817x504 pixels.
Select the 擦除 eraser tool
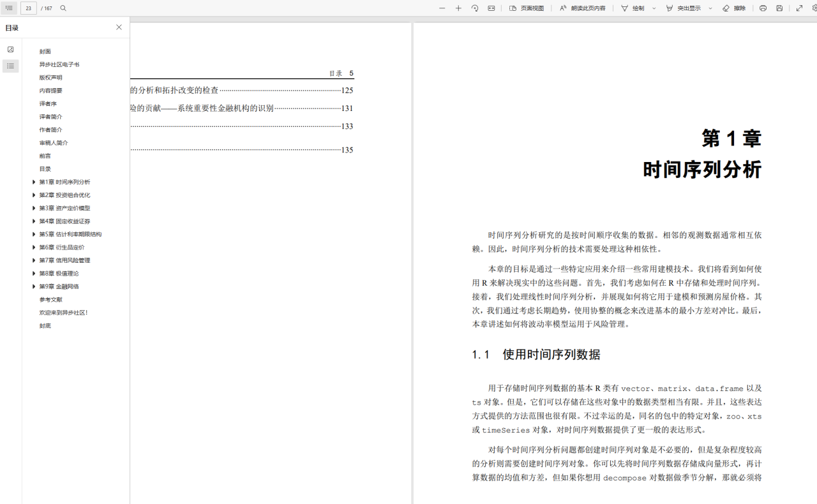click(x=733, y=8)
